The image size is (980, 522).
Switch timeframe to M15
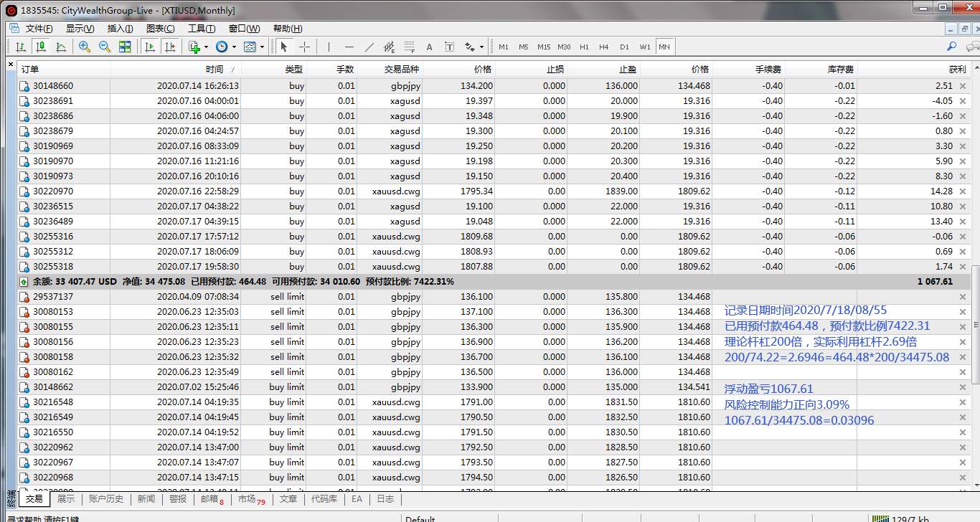(544, 47)
